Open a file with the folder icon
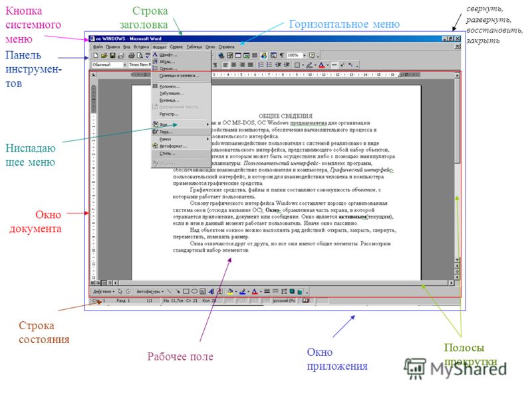532x399 pixels. pyautogui.click(x=104, y=55)
